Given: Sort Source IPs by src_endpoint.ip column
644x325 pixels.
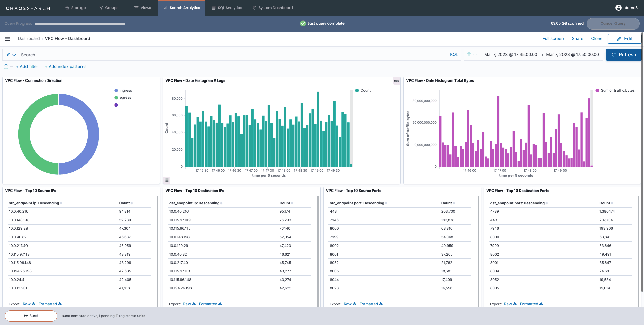Looking at the screenshot, I should tap(36, 203).
